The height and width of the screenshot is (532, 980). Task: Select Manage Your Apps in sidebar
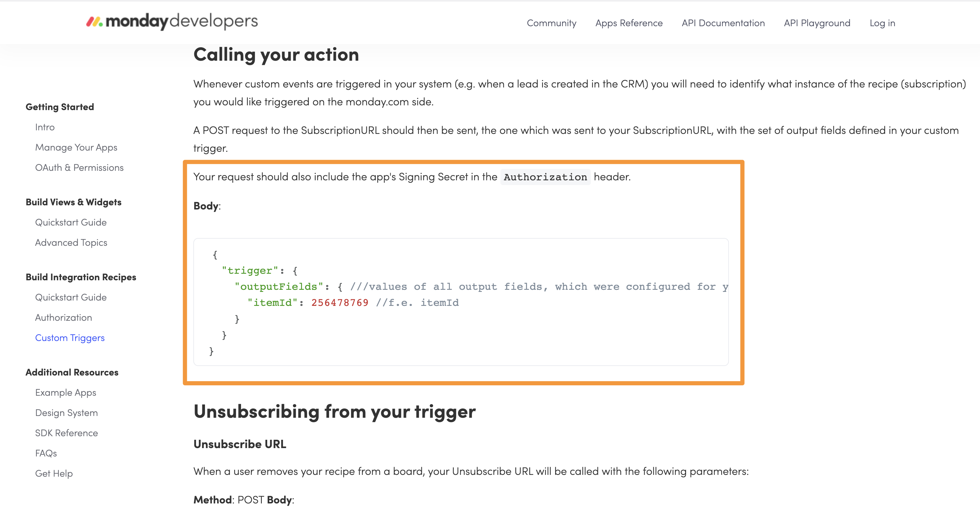[x=76, y=147]
